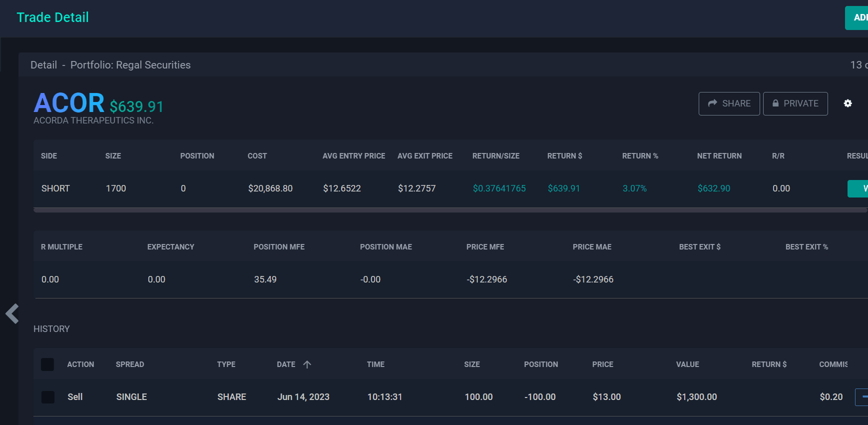Click the green button at top right
Image resolution: width=868 pixels, height=425 pixels.
857,18
